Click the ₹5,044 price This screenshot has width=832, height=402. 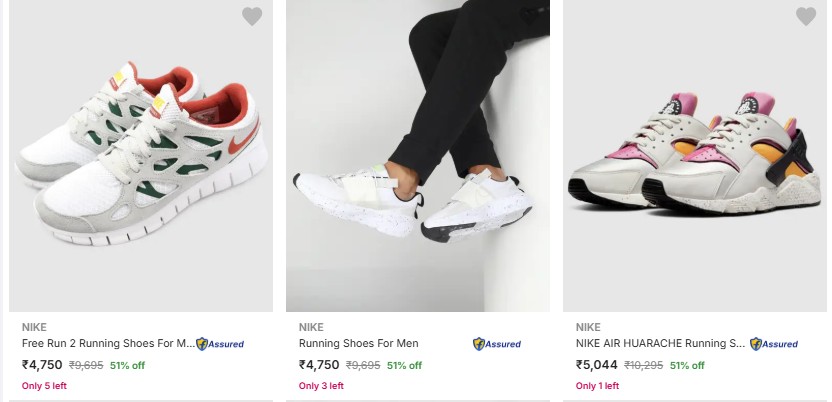[x=597, y=365]
